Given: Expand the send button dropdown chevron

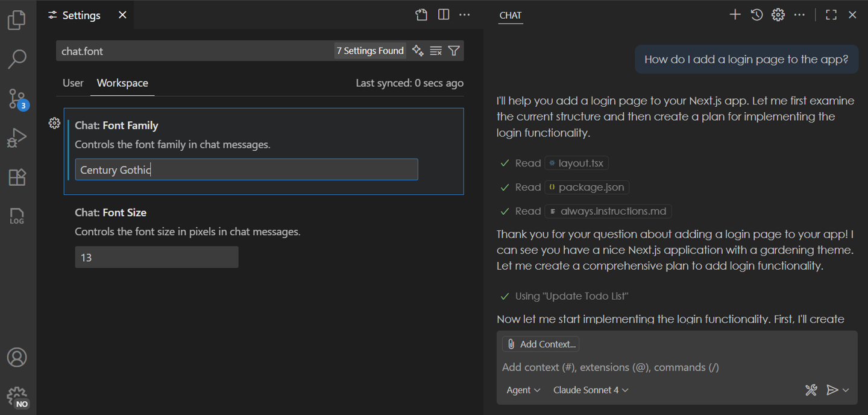Looking at the screenshot, I should tap(844, 390).
